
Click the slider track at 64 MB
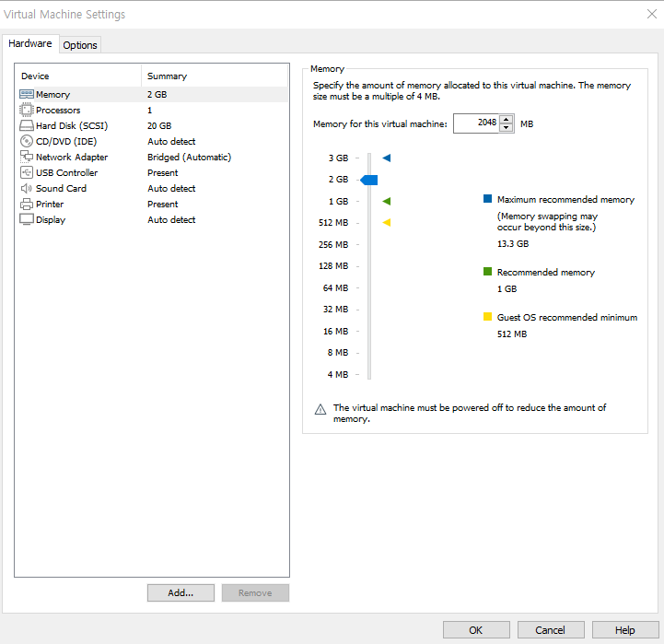369,287
